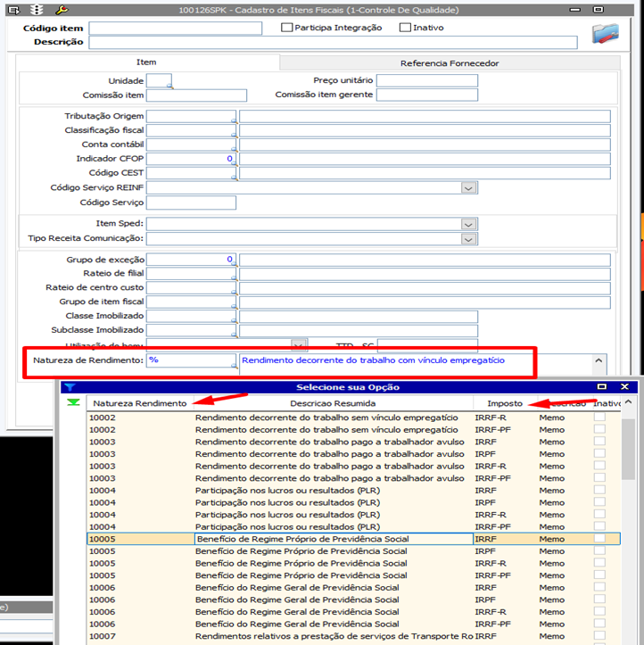Click the Código Serviço input field
This screenshot has height=645, width=644.
click(x=191, y=203)
